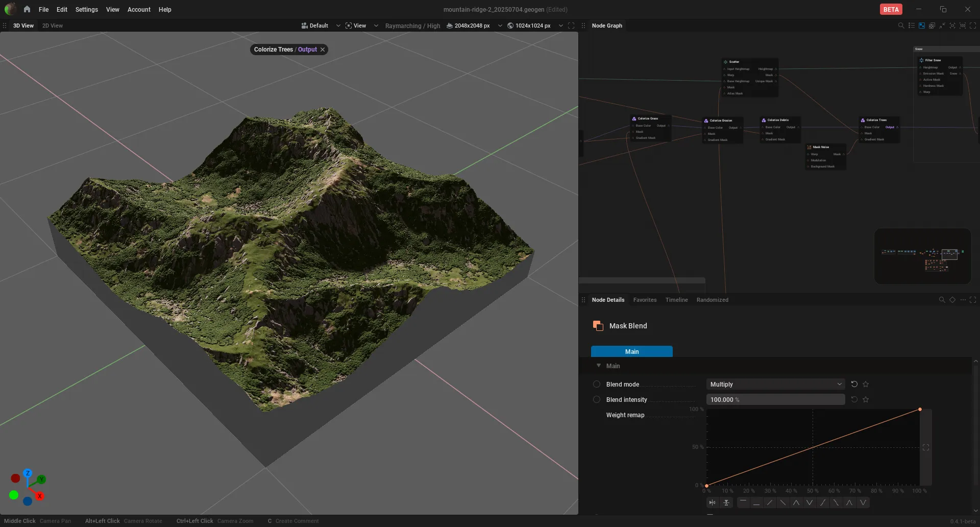Toggle the node graph minimap icon
The width and height of the screenshot is (980, 527).
(x=922, y=26)
